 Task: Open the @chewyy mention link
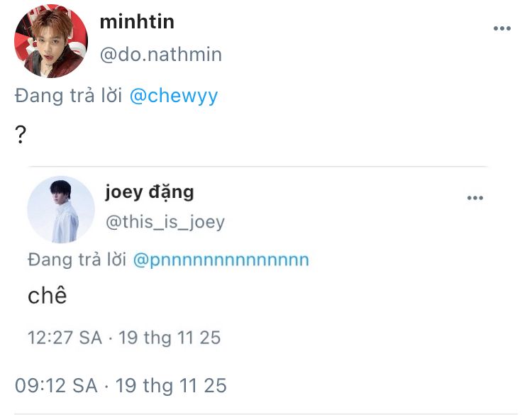[174, 96]
